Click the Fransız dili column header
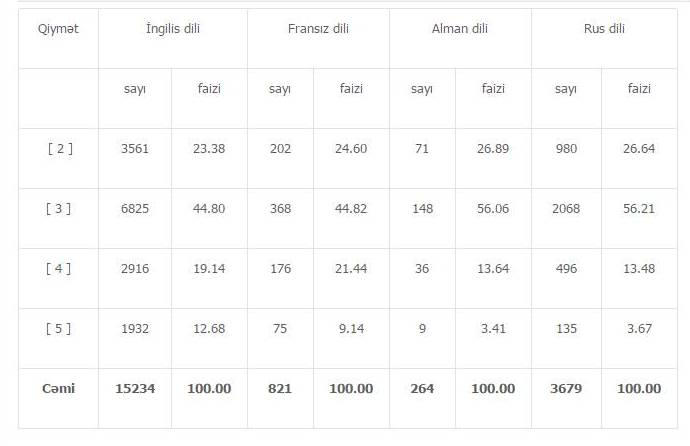Viewport: 690px width, 446px height. [317, 29]
